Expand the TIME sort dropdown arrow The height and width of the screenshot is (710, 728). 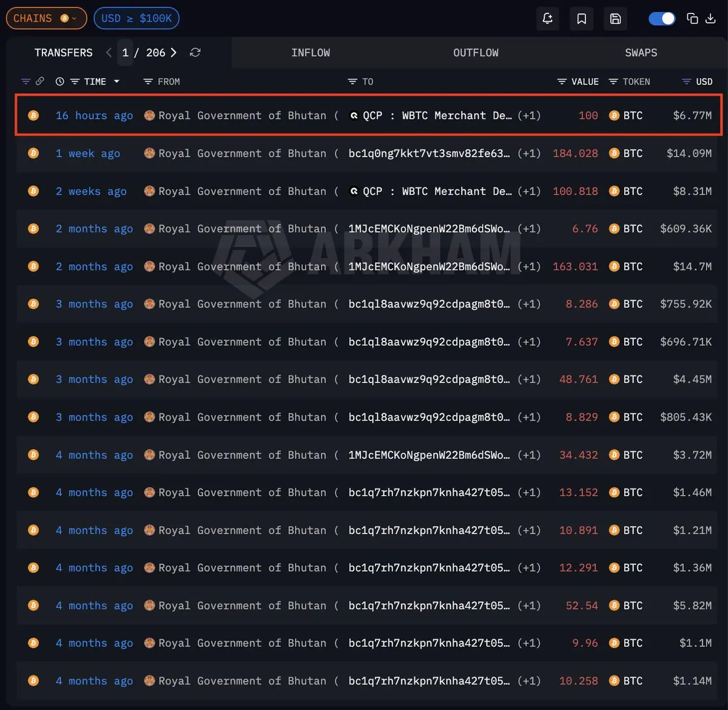(x=116, y=81)
